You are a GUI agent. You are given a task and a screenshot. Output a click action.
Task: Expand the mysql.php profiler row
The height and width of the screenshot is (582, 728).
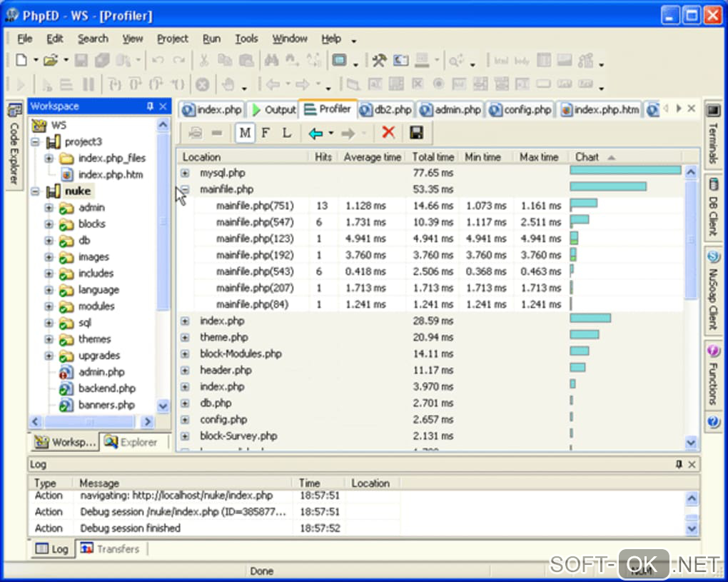click(x=185, y=173)
